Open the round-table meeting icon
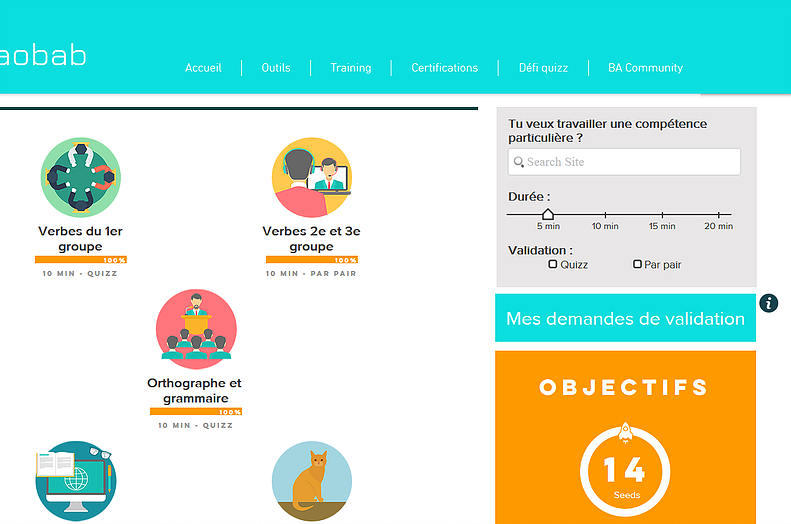The height and width of the screenshot is (524, 791). [81, 177]
